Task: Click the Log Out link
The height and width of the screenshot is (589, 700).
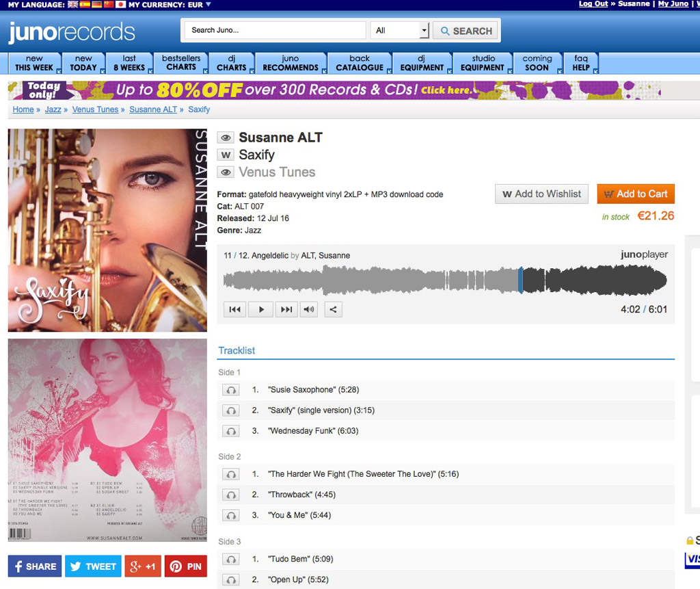Action: click(x=593, y=3)
